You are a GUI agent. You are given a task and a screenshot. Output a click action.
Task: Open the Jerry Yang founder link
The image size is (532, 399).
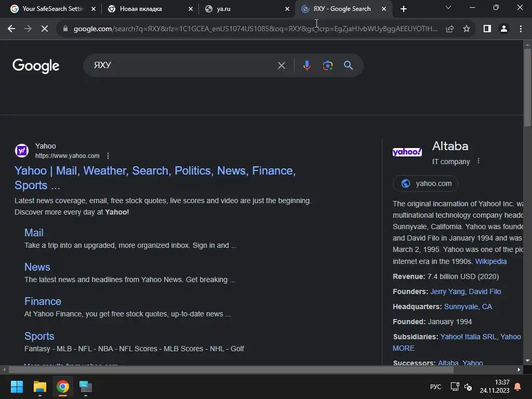coord(447,291)
